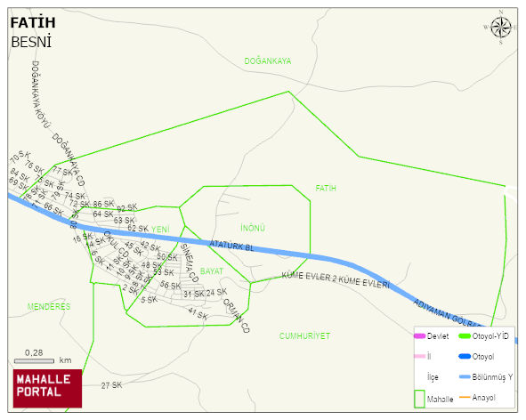The image size is (526, 420).
Task: Select the BAYAT neighborhood label
Action: [211, 271]
